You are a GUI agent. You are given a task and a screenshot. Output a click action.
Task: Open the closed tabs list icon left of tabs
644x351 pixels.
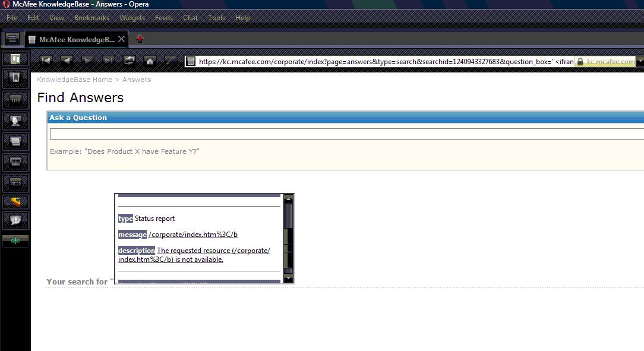[12, 39]
